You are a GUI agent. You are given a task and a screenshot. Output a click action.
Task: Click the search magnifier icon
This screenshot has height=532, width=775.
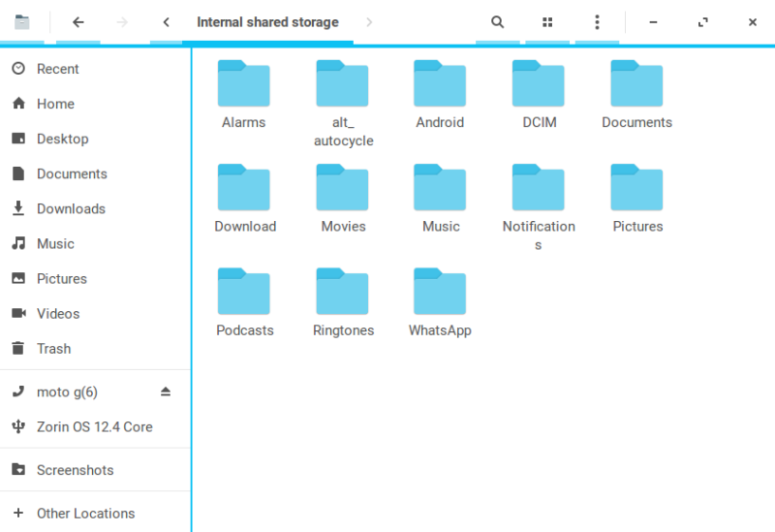[497, 22]
